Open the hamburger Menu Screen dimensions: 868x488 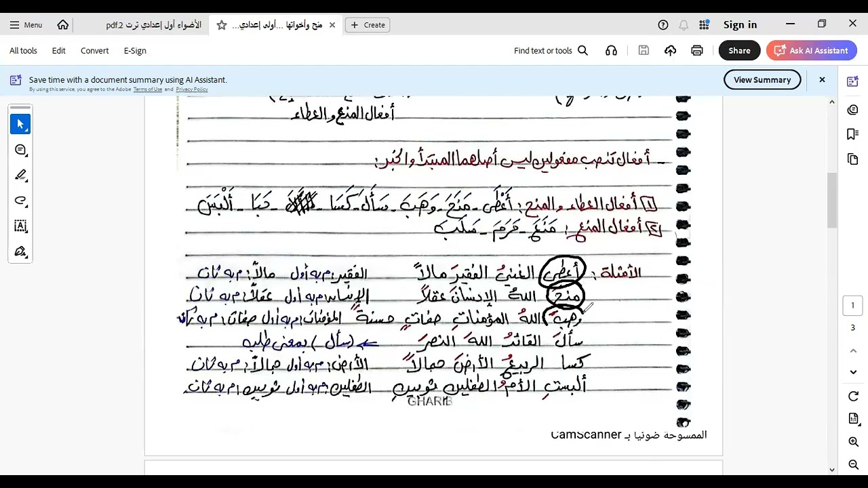26,25
